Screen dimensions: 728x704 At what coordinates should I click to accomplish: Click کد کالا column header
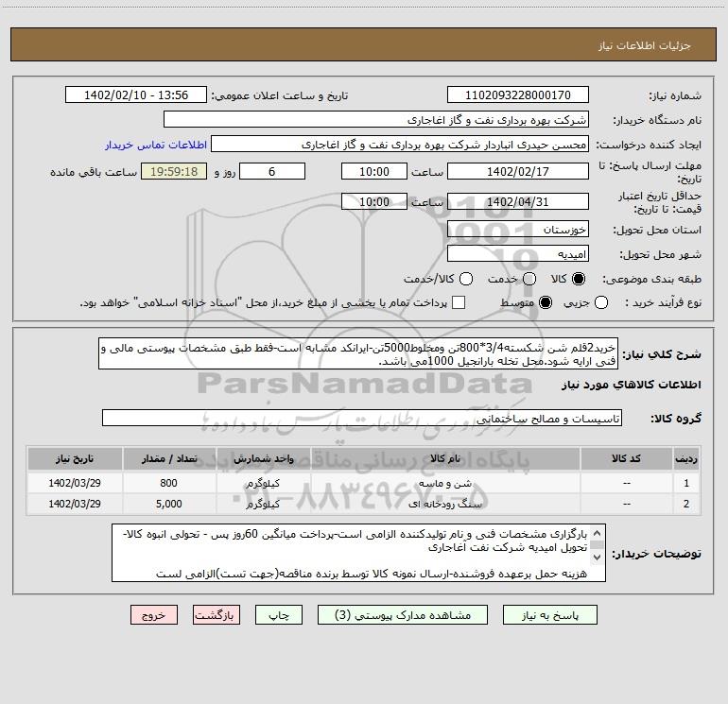point(626,459)
